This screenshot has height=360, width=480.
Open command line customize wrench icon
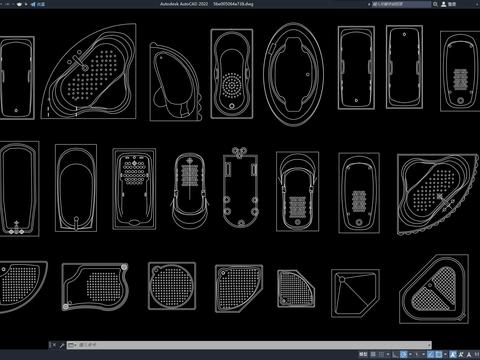pyautogui.click(x=62, y=345)
